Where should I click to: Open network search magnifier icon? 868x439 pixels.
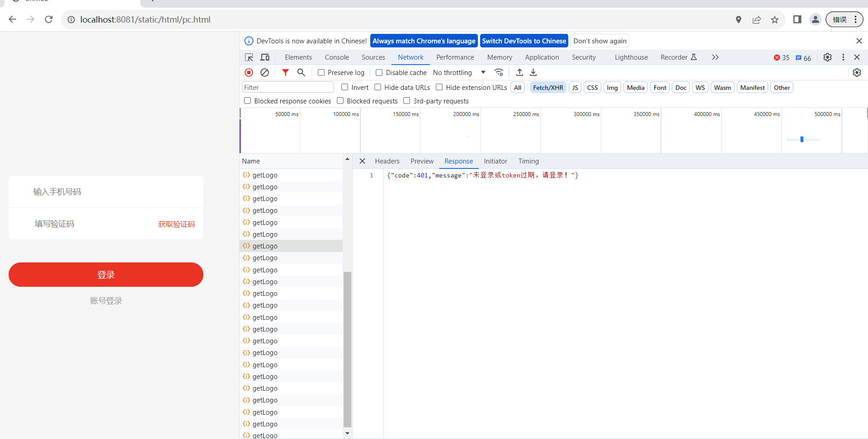pos(301,72)
